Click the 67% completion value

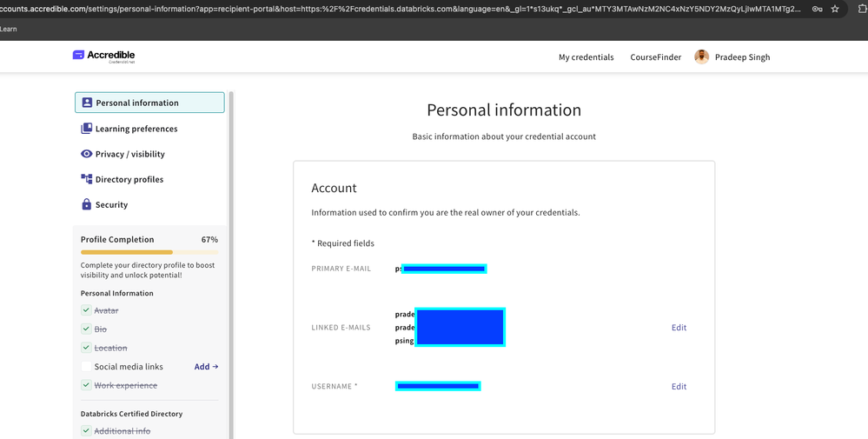coord(209,240)
